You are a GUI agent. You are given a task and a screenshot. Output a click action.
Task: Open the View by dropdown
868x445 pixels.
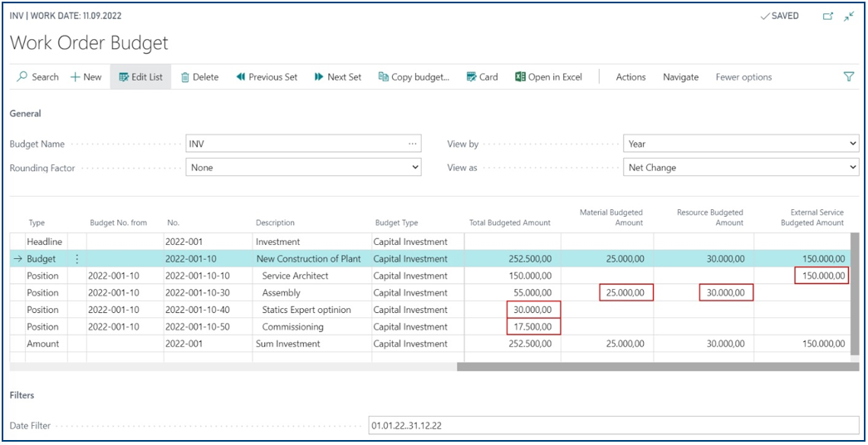pyautogui.click(x=741, y=144)
